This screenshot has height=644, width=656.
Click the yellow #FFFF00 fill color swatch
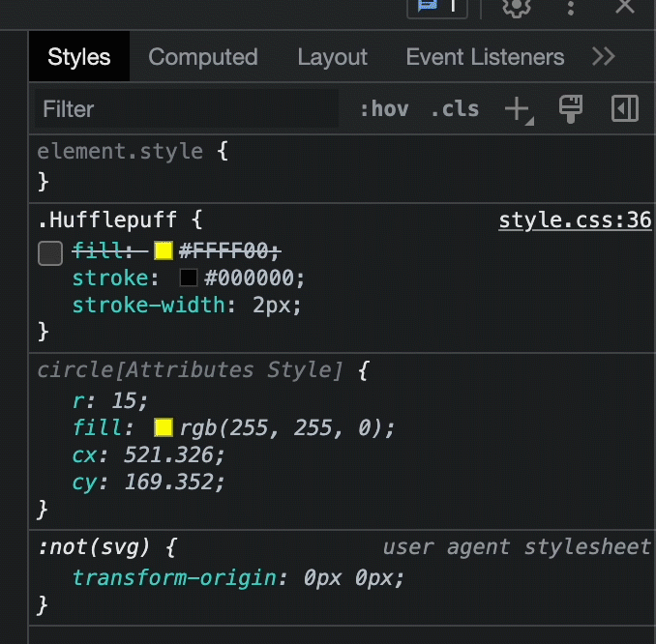coord(164,251)
